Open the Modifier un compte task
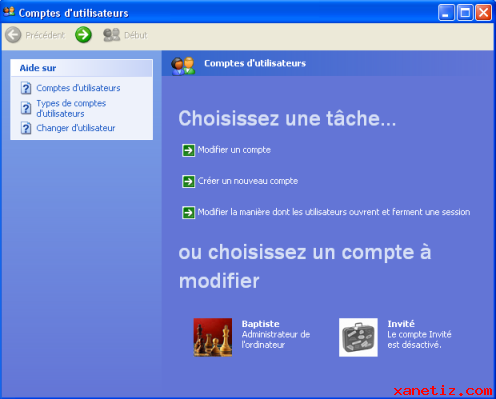This screenshot has height=399, width=496. (x=234, y=150)
